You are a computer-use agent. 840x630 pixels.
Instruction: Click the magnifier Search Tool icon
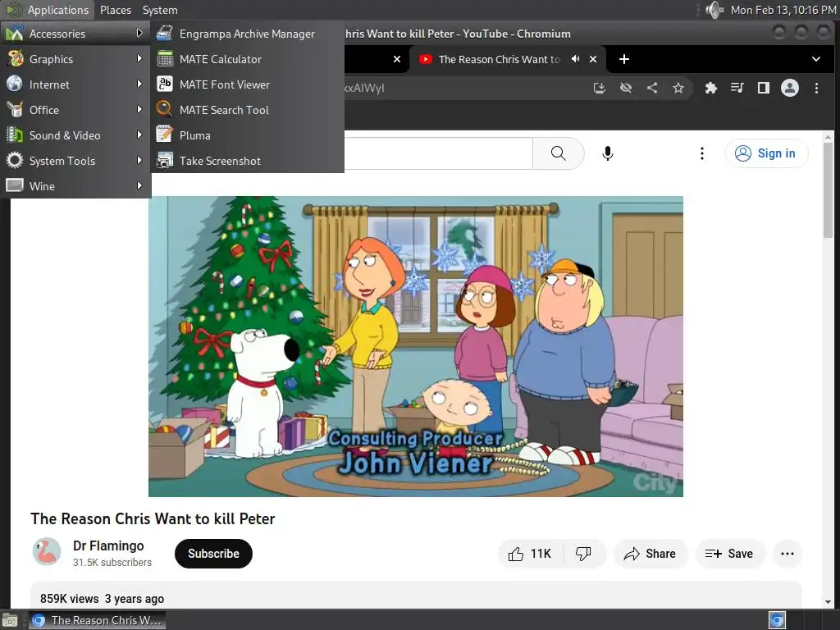click(x=164, y=109)
